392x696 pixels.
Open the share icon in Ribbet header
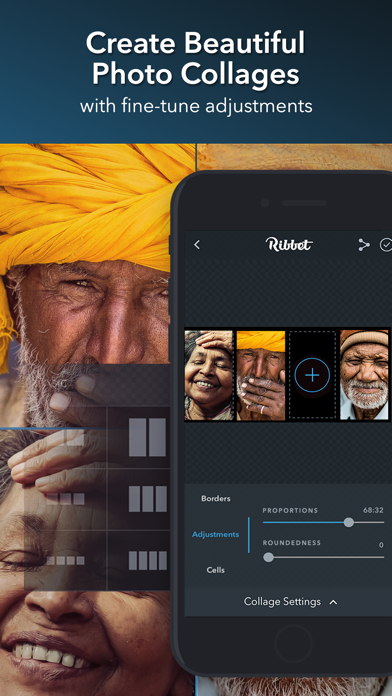(364, 245)
